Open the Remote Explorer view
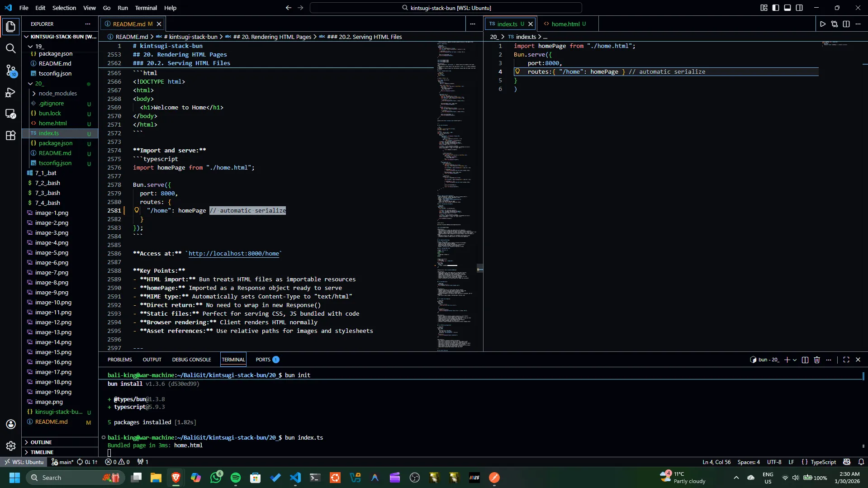868x488 pixels. [11, 114]
